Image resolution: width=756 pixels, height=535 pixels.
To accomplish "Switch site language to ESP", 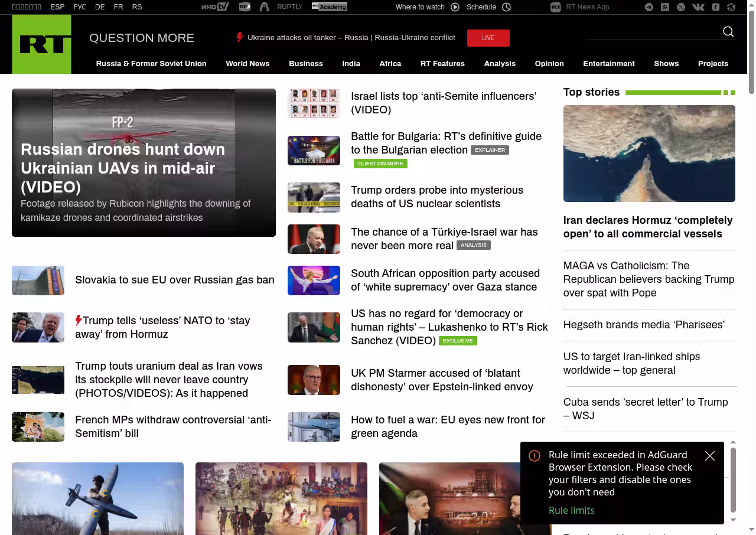I will click(57, 7).
